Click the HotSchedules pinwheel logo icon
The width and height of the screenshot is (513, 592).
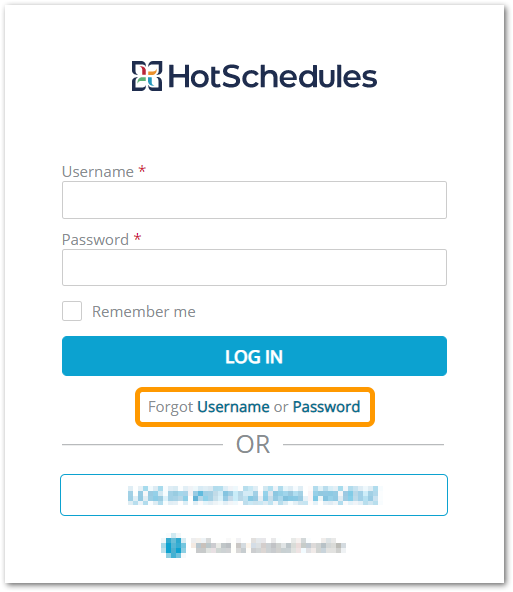(x=147, y=76)
